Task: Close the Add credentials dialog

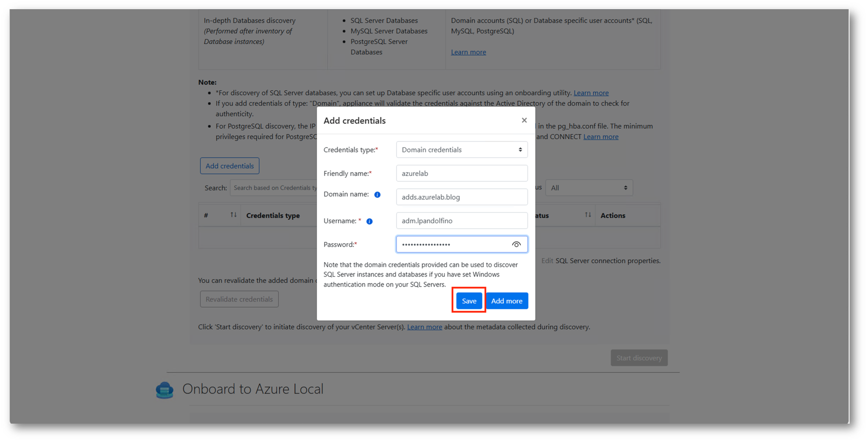Action: (524, 120)
